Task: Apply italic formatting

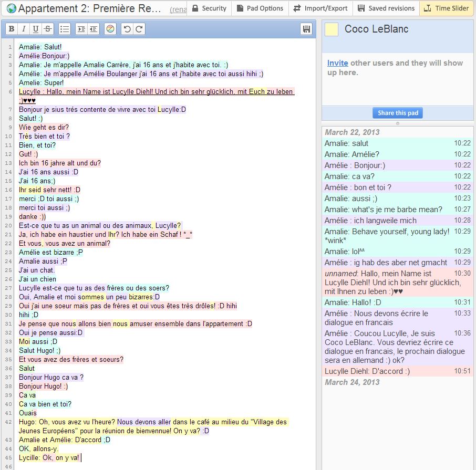Action: tap(24, 29)
